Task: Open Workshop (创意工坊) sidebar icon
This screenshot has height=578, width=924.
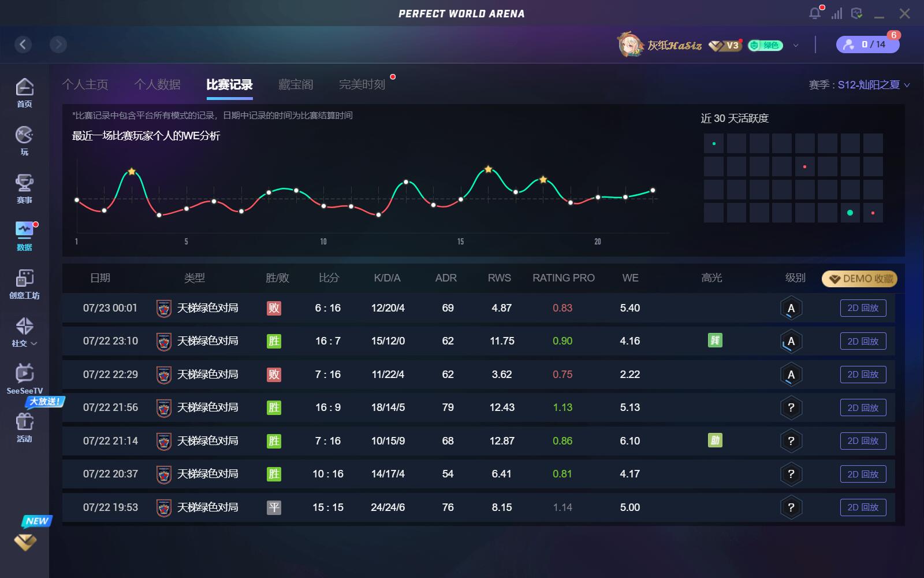Action: pyautogui.click(x=24, y=284)
